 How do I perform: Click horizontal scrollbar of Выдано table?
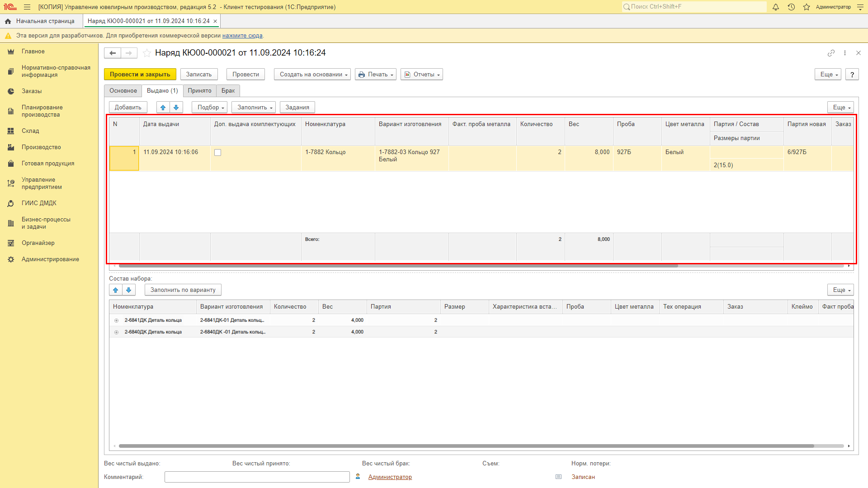click(x=398, y=266)
